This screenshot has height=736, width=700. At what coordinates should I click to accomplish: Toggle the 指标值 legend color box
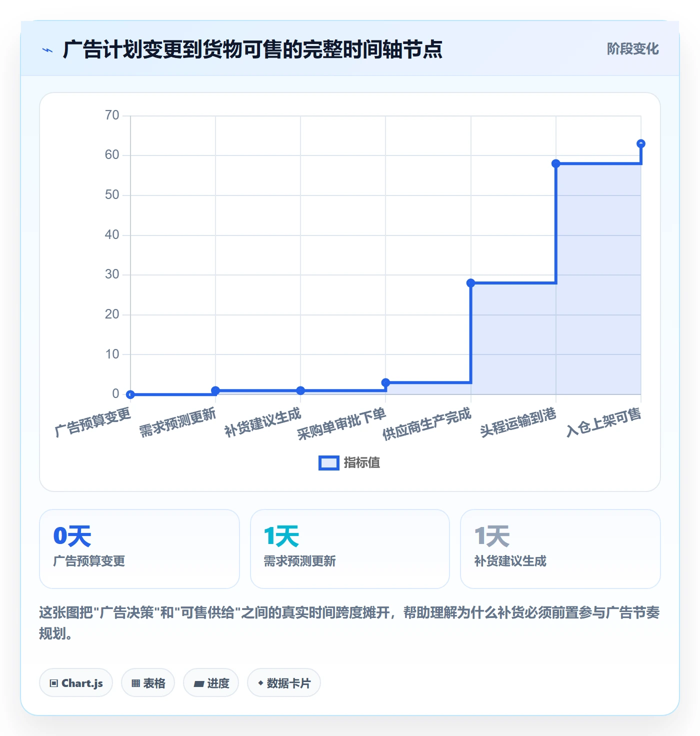tap(329, 463)
